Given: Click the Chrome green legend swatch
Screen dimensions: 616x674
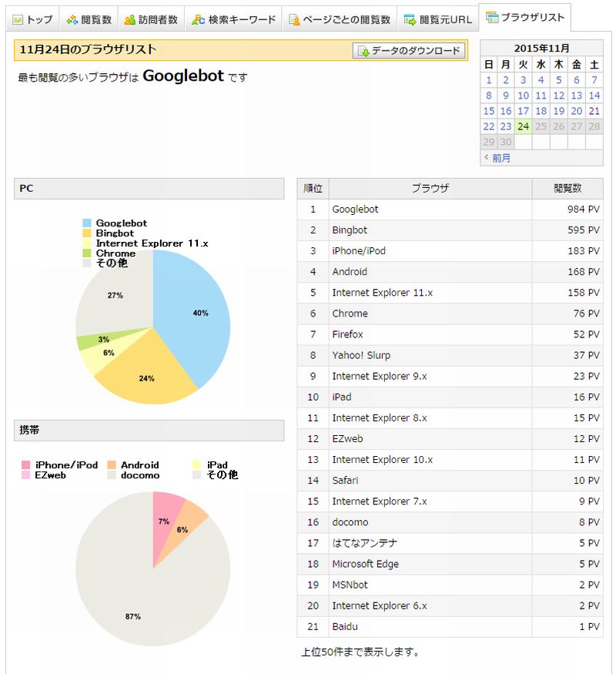Looking at the screenshot, I should [x=87, y=253].
